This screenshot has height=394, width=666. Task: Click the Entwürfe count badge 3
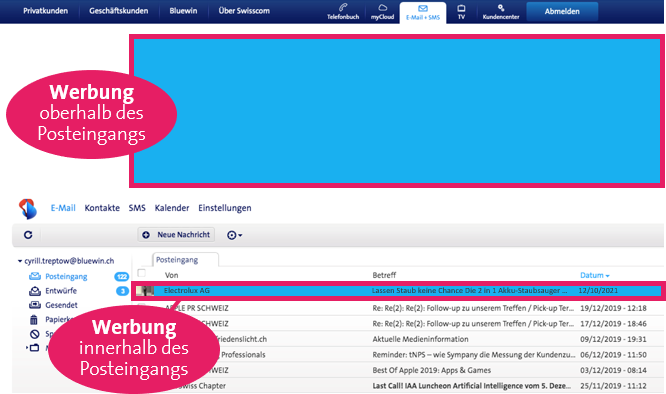pyautogui.click(x=123, y=291)
